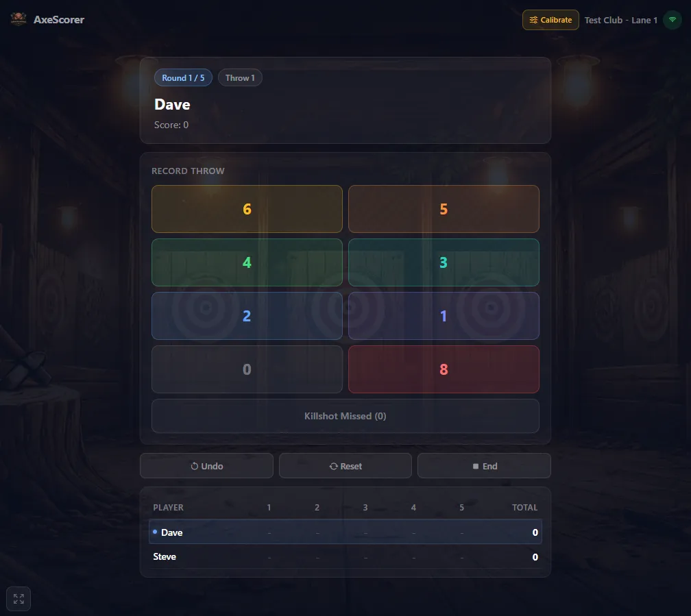
Task: Record a score of 6
Action: (247, 209)
